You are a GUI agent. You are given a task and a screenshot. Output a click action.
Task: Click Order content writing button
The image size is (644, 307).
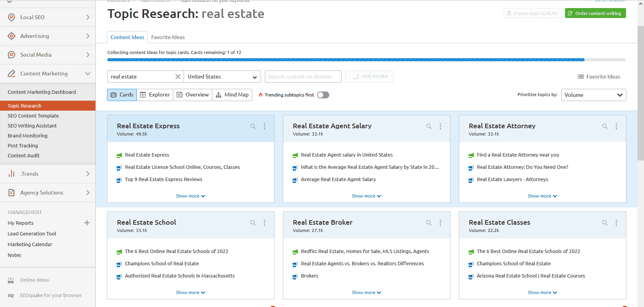(x=595, y=13)
